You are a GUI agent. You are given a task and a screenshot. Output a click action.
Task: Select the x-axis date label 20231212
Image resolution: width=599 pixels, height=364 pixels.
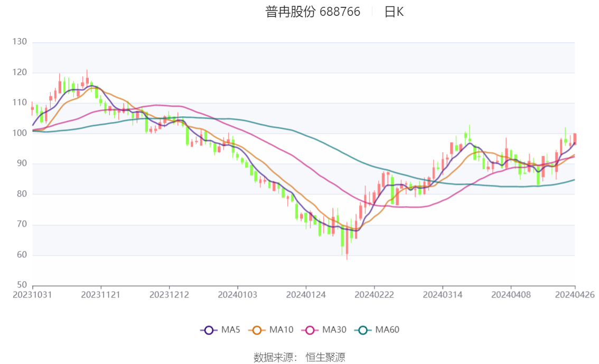click(x=169, y=295)
